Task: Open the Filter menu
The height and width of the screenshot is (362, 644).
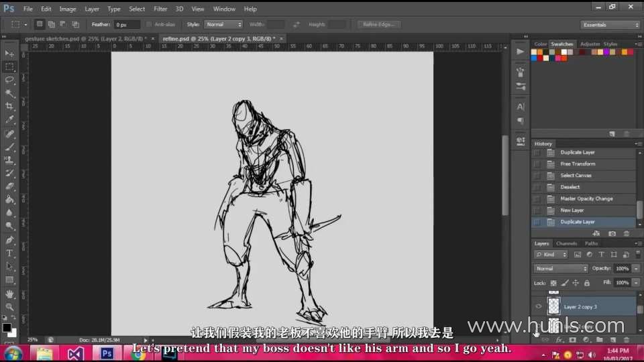Action: [x=160, y=9]
